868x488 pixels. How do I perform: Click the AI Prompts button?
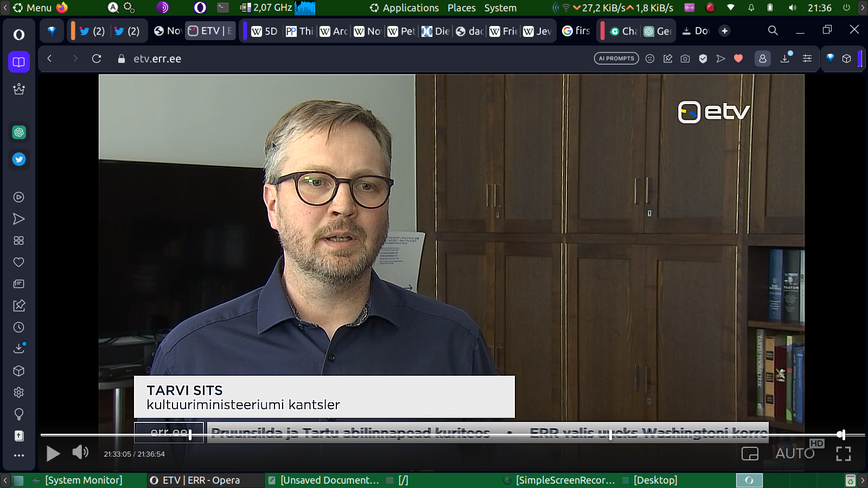pyautogui.click(x=616, y=59)
